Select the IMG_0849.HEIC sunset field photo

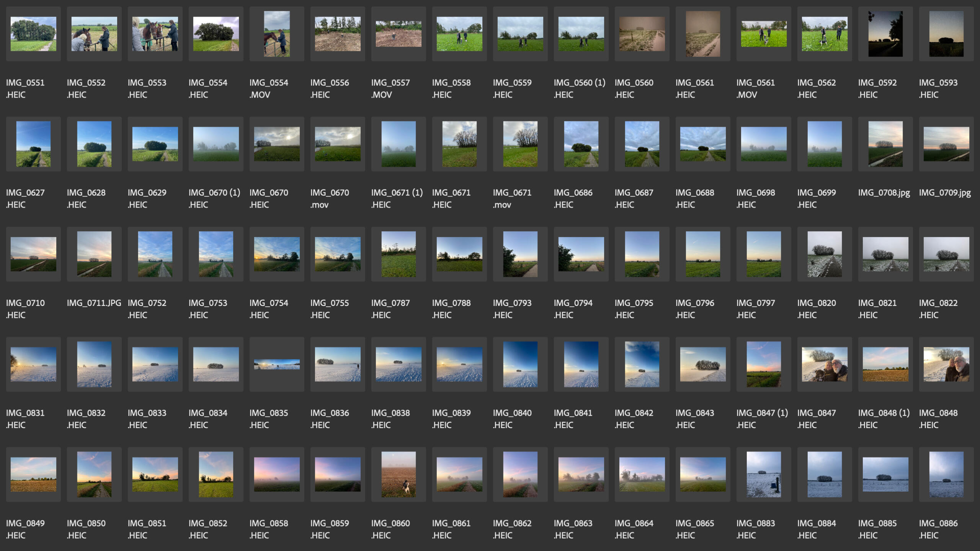point(33,474)
